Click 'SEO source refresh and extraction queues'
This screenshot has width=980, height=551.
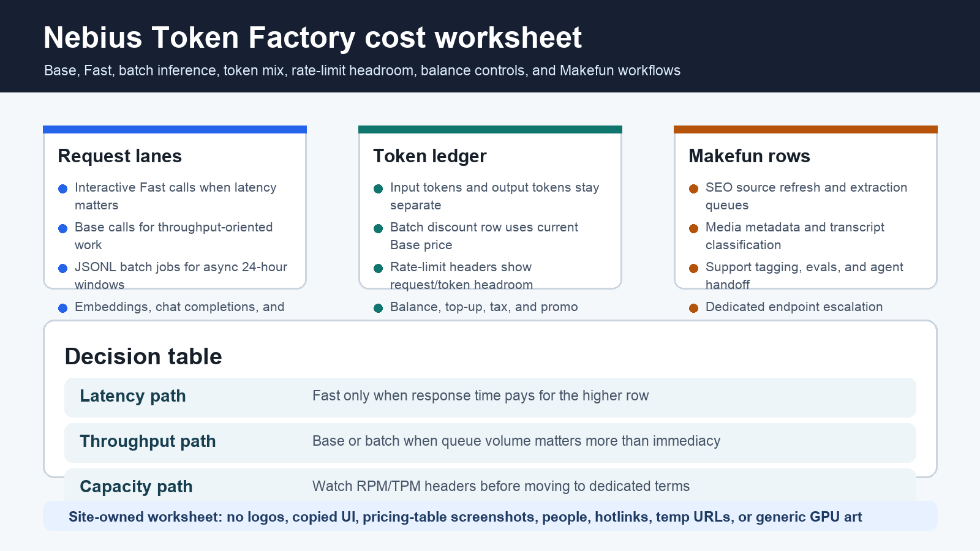tap(806, 196)
